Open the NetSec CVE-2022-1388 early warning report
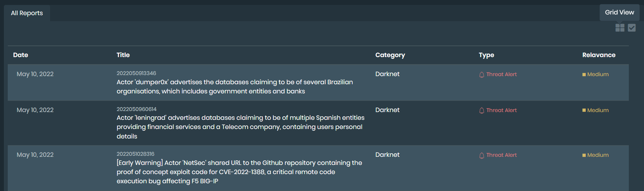 pyautogui.click(x=239, y=172)
